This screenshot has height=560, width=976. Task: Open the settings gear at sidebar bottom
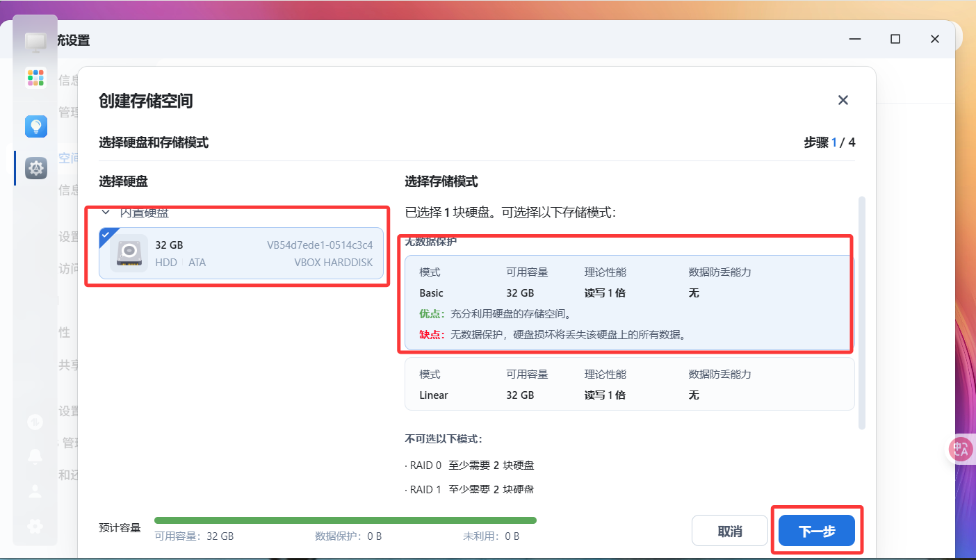tap(35, 526)
